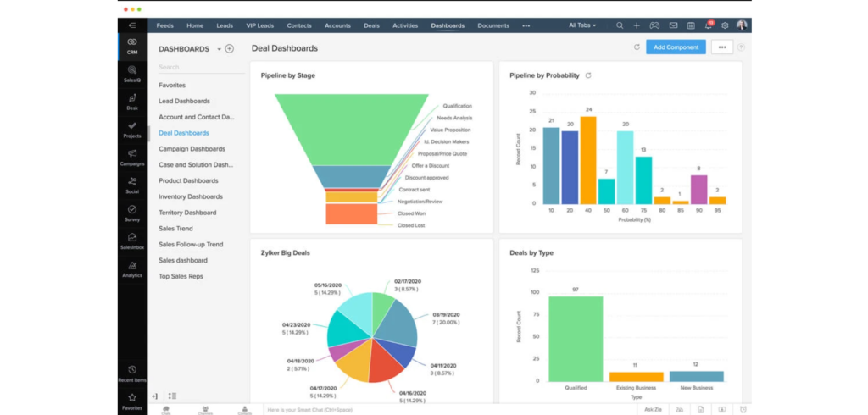Image resolution: width=868 pixels, height=415 pixels.
Task: Open the SalesIQ app in sidebar
Action: tap(132, 74)
